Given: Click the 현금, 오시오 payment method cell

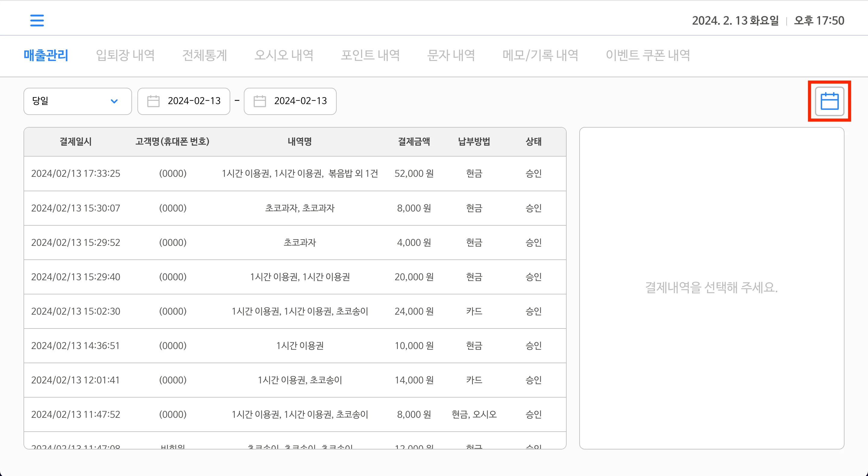Looking at the screenshot, I should [474, 414].
